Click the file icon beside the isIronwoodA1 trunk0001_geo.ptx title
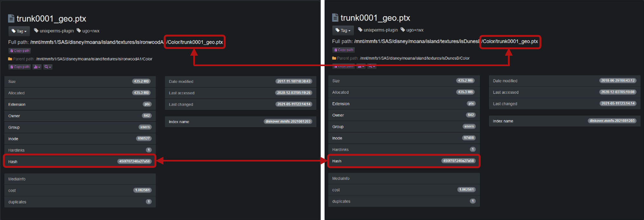 (11, 18)
